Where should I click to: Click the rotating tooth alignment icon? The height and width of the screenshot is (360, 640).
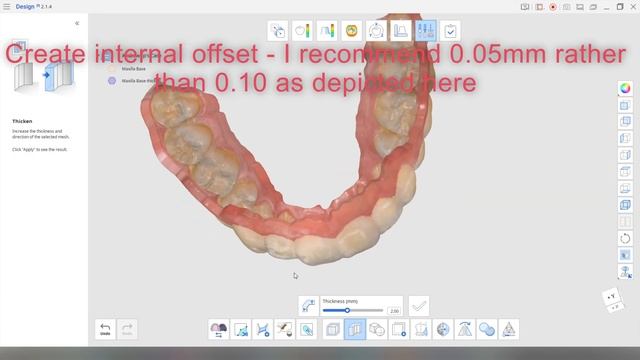(x=376, y=31)
